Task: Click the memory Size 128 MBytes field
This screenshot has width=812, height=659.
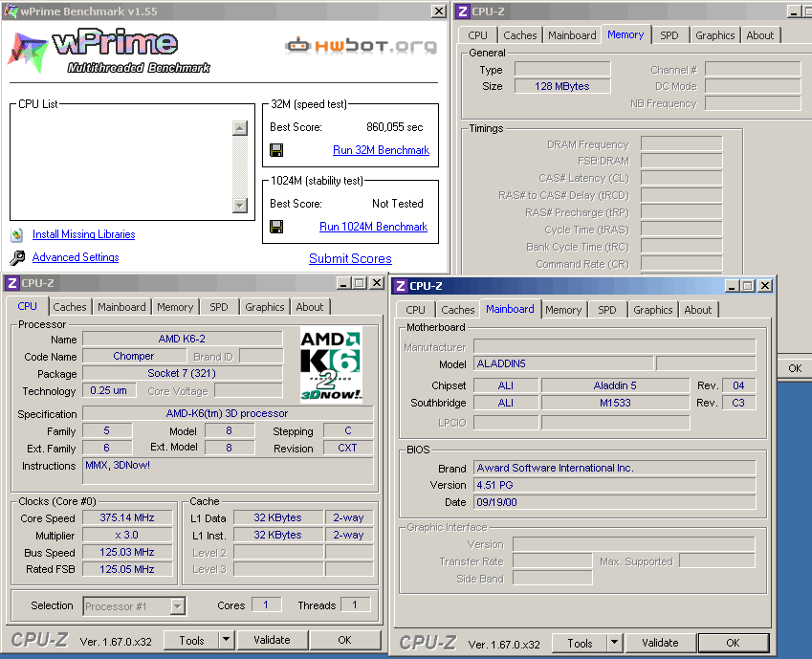Action: pos(562,86)
